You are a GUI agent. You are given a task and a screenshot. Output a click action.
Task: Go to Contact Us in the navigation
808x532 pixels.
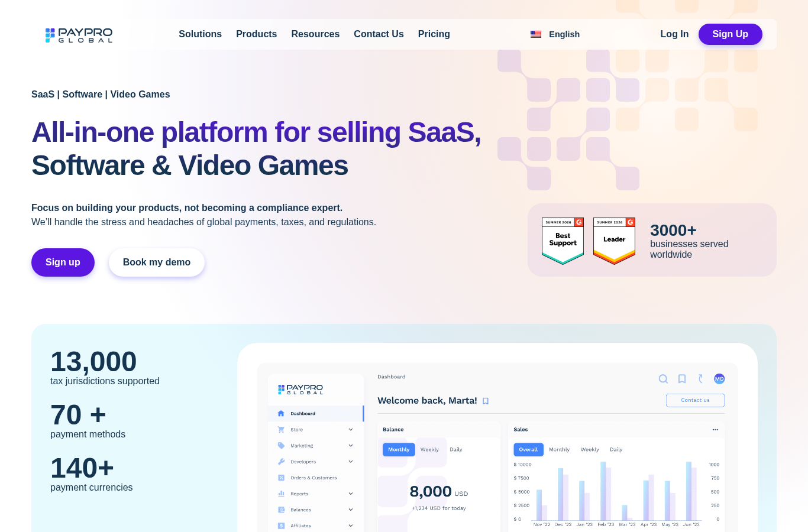pos(379,34)
